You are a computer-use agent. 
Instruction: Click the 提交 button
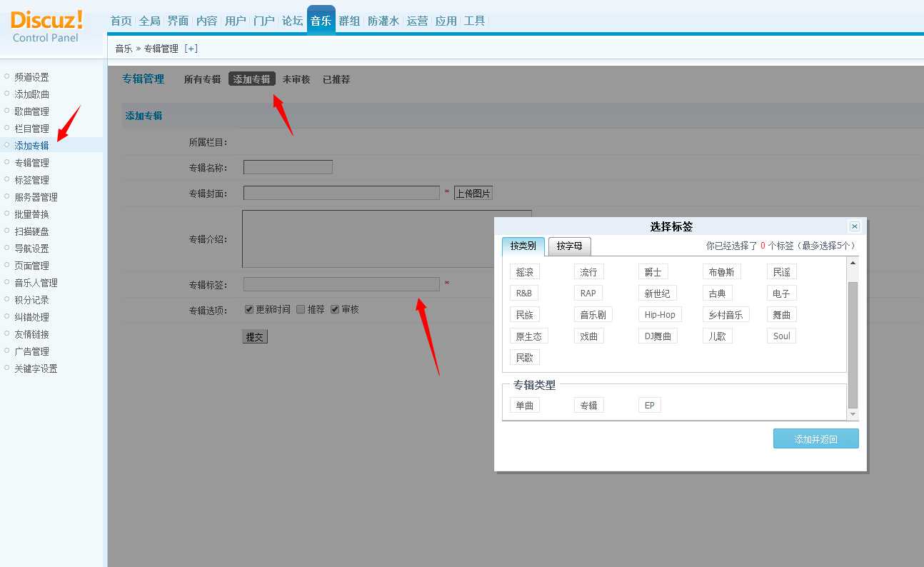point(254,337)
